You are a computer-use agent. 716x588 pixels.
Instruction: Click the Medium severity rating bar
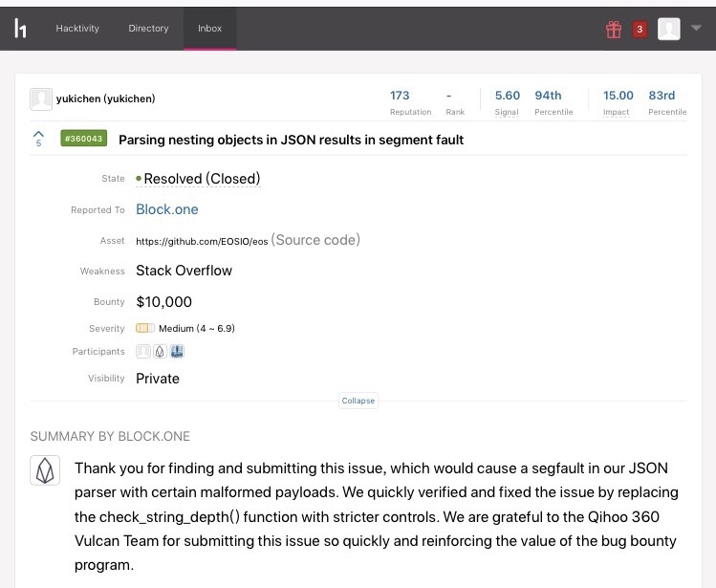[145, 328]
